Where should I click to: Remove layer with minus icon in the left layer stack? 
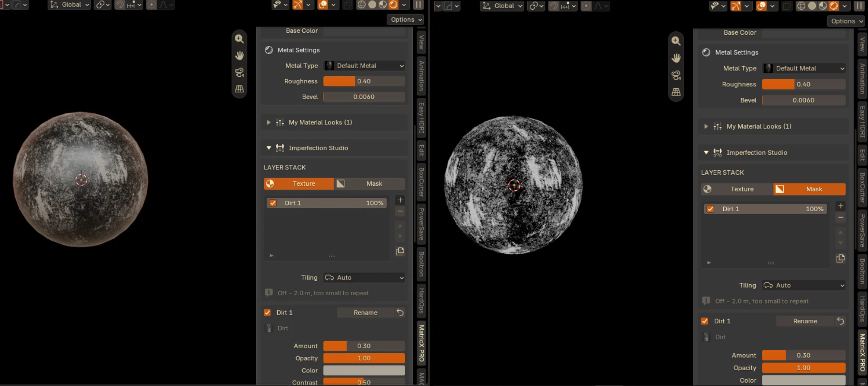[x=400, y=211]
